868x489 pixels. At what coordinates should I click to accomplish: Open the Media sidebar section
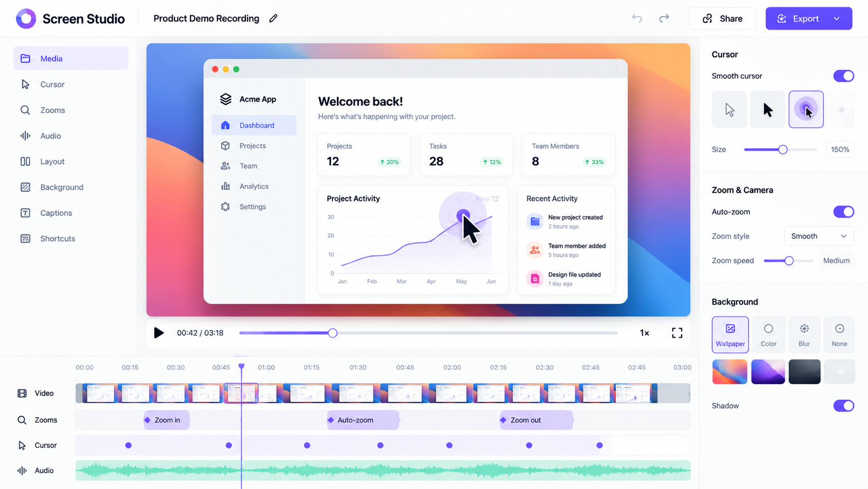click(71, 58)
